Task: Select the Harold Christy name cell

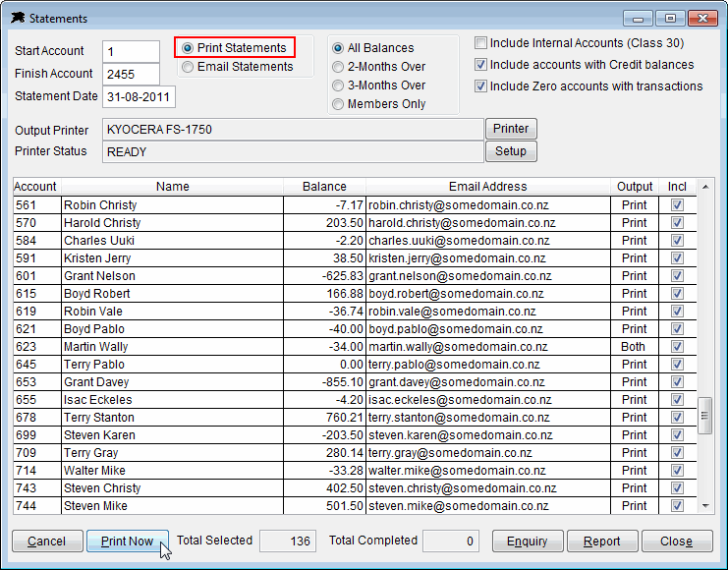Action: click(x=172, y=223)
